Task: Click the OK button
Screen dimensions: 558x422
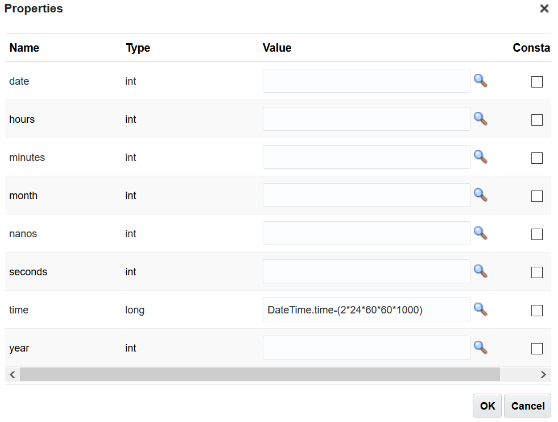Action: [487, 406]
